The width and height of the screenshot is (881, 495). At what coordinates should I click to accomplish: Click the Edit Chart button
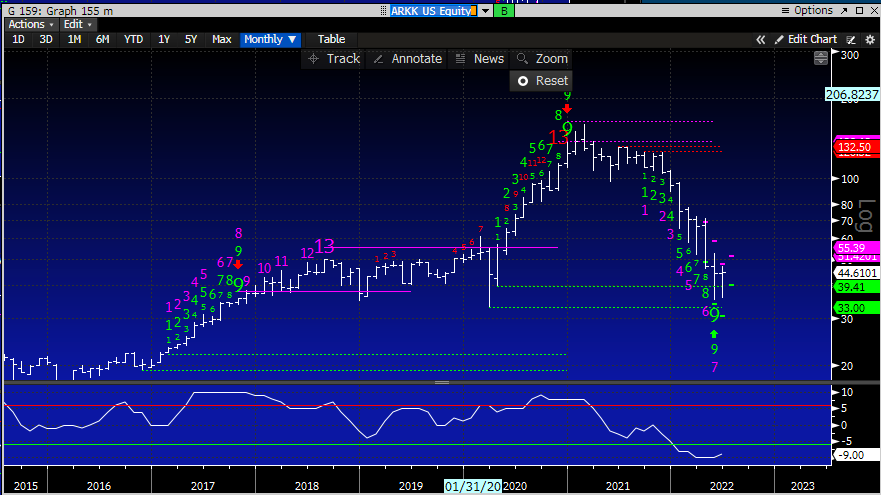coord(806,39)
